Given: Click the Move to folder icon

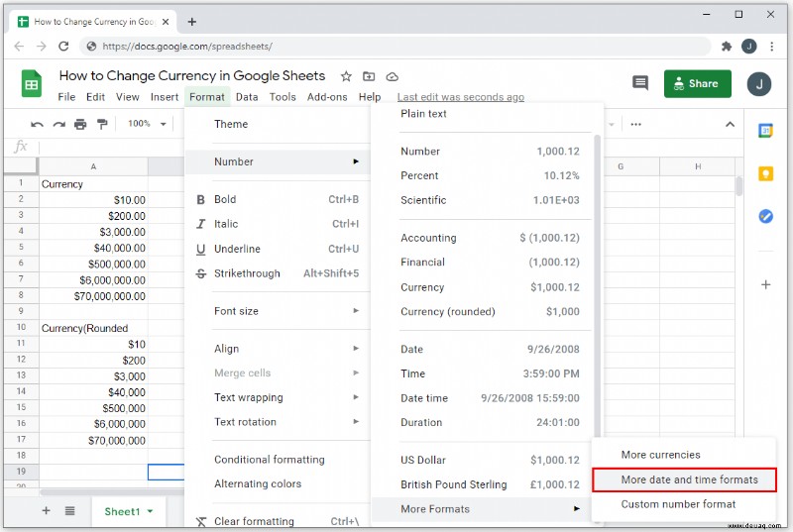Looking at the screenshot, I should pyautogui.click(x=369, y=77).
